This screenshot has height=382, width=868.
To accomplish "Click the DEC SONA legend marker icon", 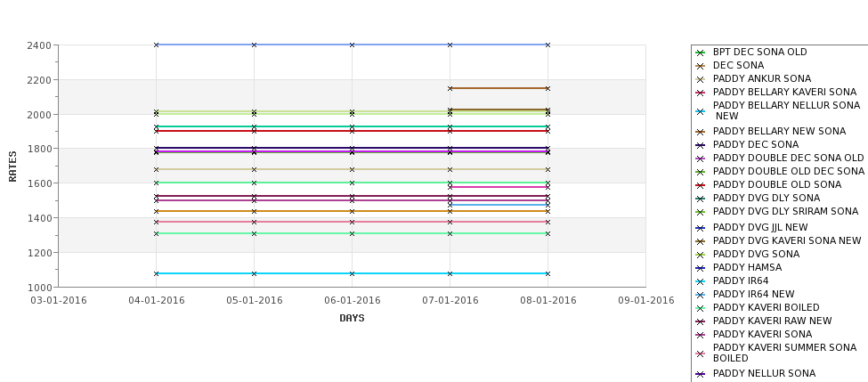I will coord(701,66).
